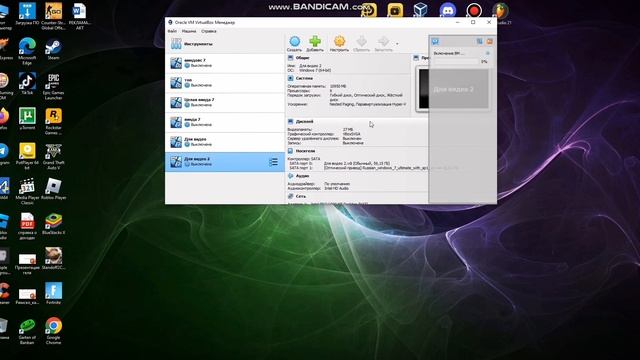Click the VM power-on progress bar

coord(456,62)
